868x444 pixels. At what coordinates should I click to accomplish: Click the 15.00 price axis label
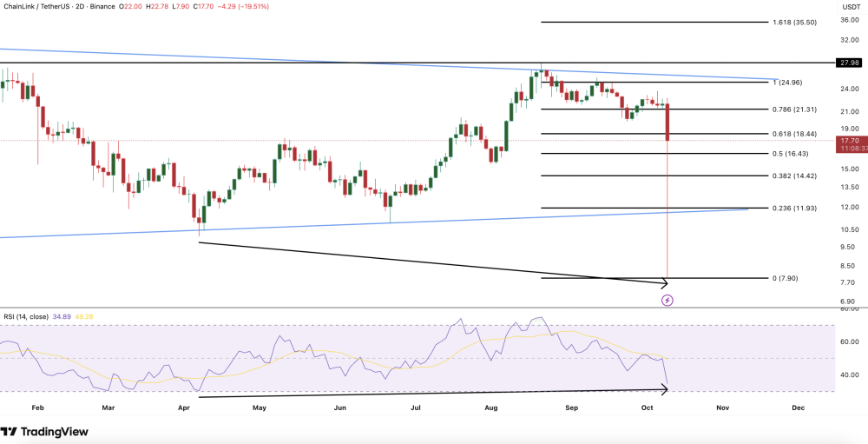pos(849,169)
